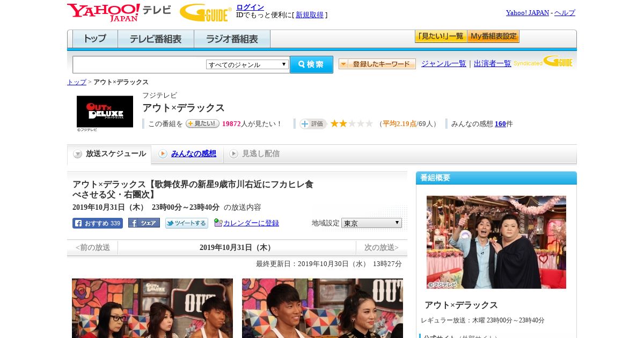Click the Yahoo! JAPAN link at top right
The width and height of the screenshot is (644, 338).
coord(528,13)
